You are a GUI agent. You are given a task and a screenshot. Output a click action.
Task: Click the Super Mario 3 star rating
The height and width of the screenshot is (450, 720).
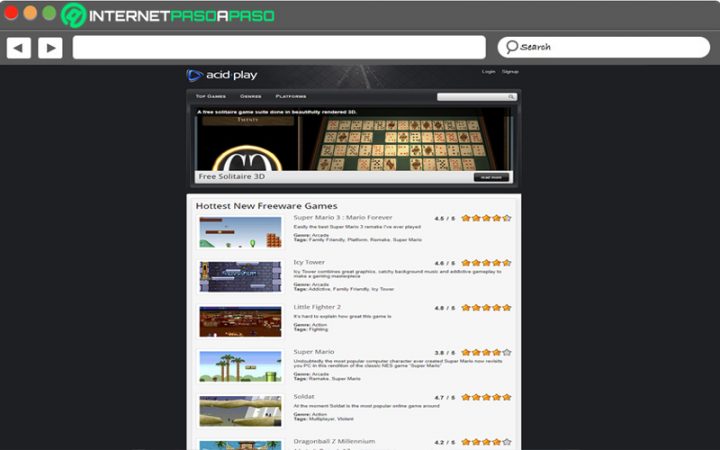pyautogui.click(x=486, y=218)
